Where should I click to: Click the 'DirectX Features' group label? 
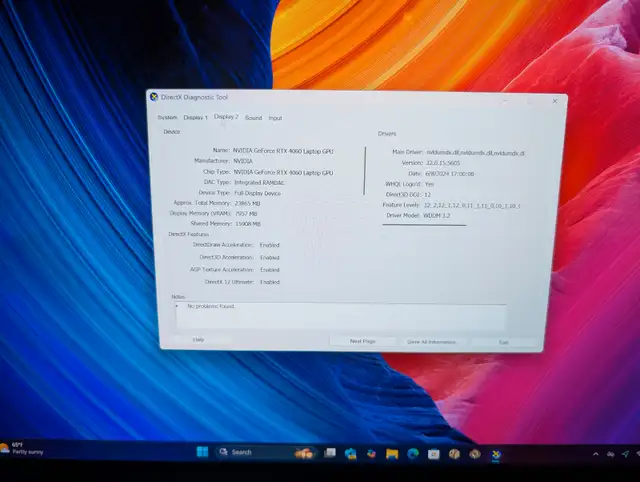[189, 234]
